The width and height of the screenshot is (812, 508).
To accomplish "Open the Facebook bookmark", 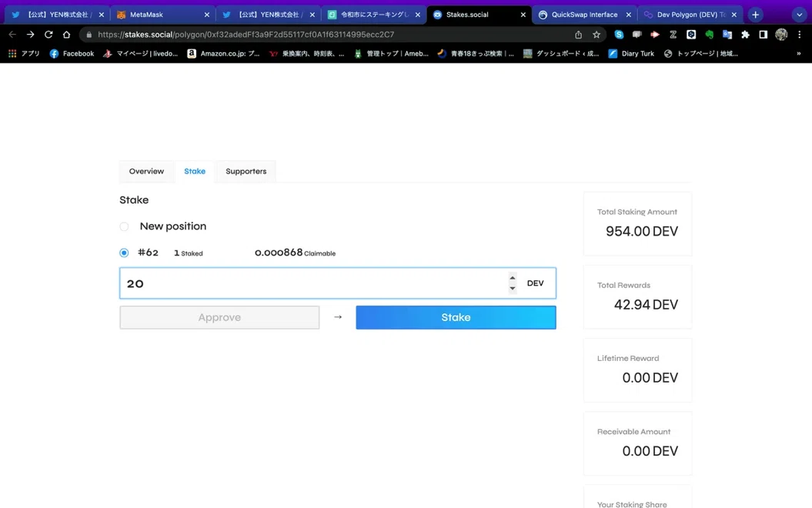I will [x=72, y=53].
